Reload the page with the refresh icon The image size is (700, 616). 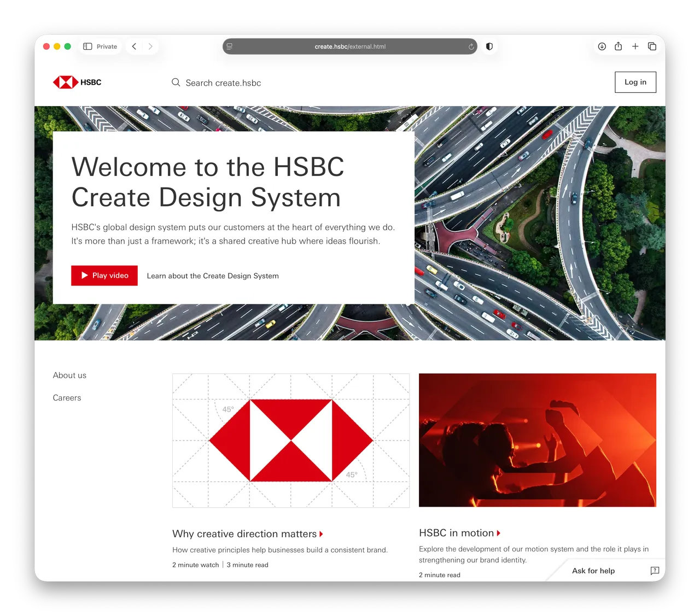[471, 46]
